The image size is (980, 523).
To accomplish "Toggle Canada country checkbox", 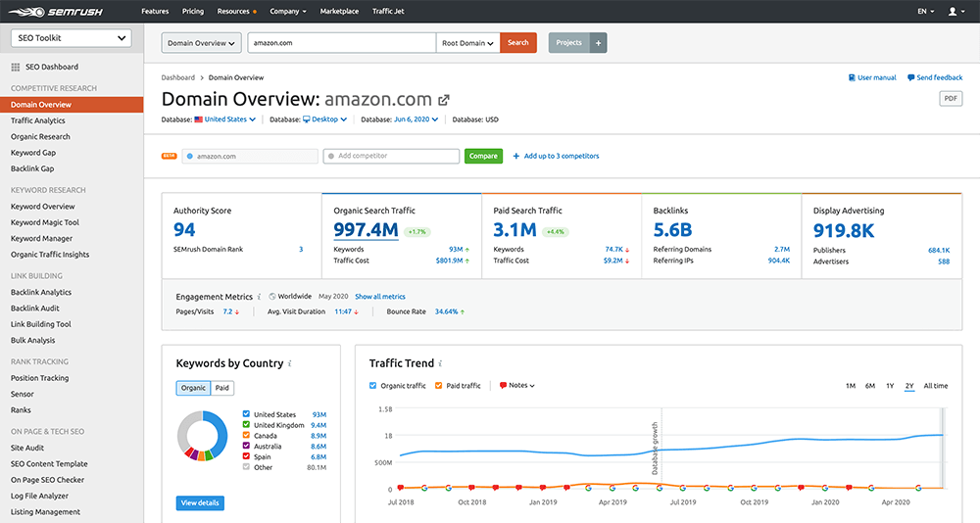I will pyautogui.click(x=246, y=435).
